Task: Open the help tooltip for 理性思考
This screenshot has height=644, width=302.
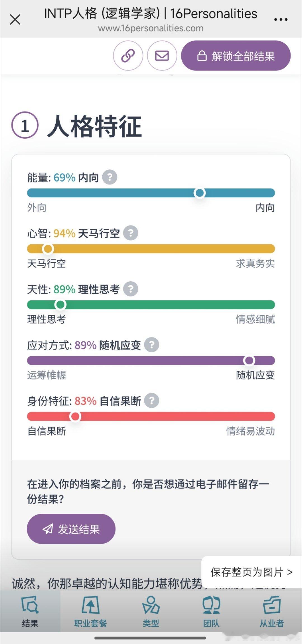Action: tap(131, 289)
